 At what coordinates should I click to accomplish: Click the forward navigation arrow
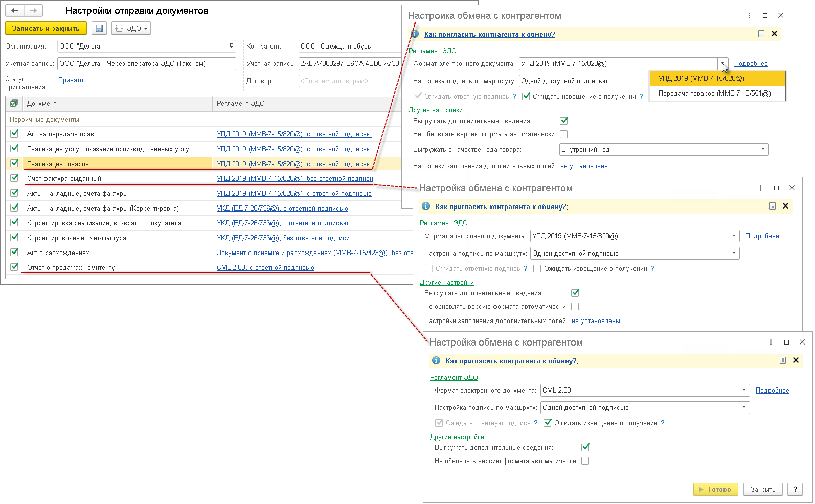pyautogui.click(x=33, y=10)
